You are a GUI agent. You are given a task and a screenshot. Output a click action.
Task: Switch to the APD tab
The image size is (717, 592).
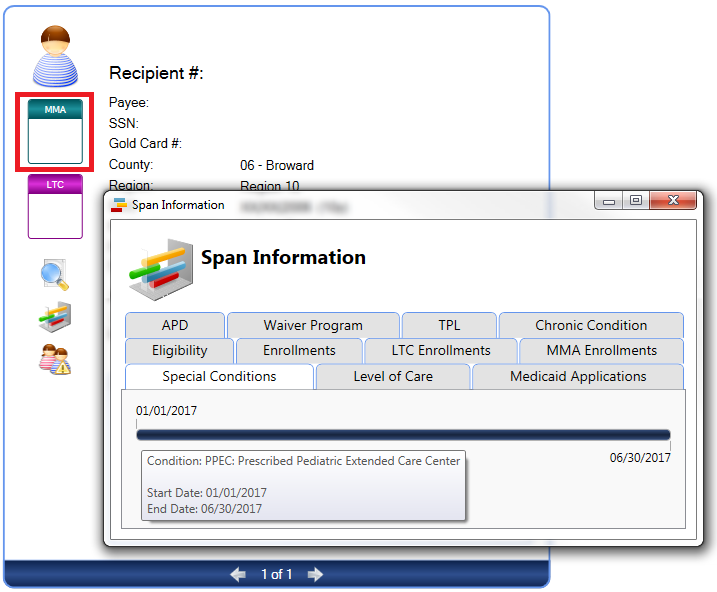click(175, 325)
